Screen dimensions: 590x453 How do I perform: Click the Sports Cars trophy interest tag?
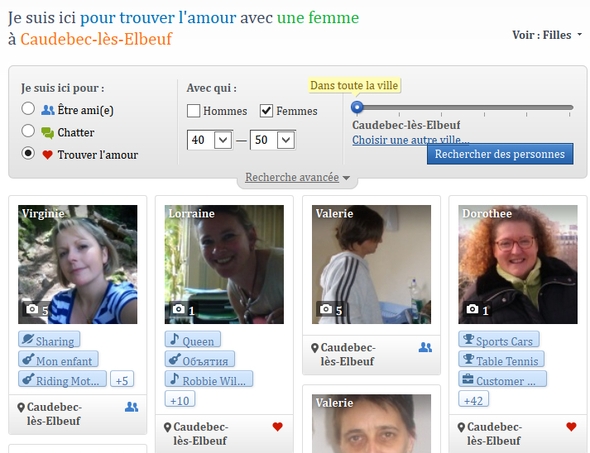click(499, 340)
